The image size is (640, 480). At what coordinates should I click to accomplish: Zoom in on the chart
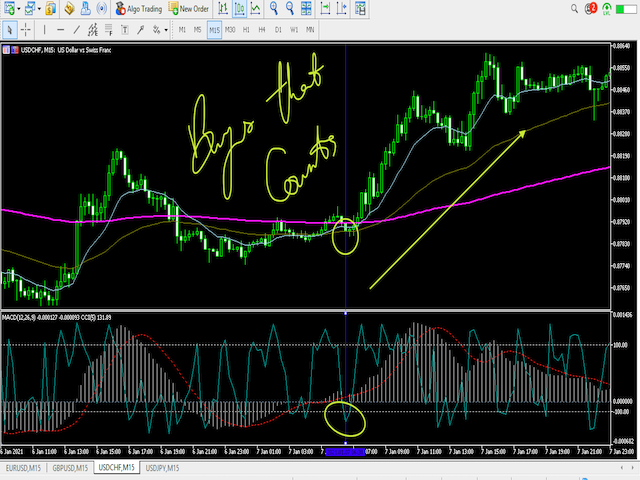click(x=274, y=8)
